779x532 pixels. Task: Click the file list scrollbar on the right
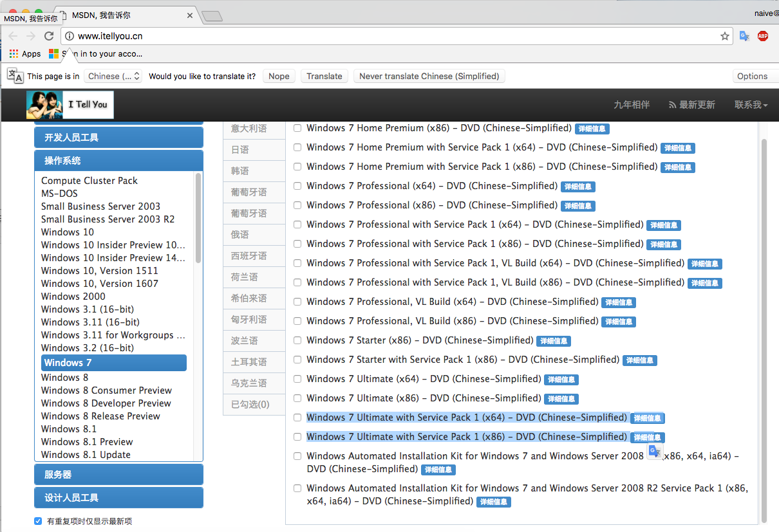[x=764, y=331]
